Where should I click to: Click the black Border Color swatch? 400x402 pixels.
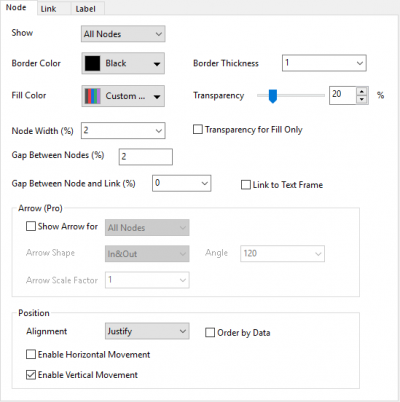tap(92, 63)
